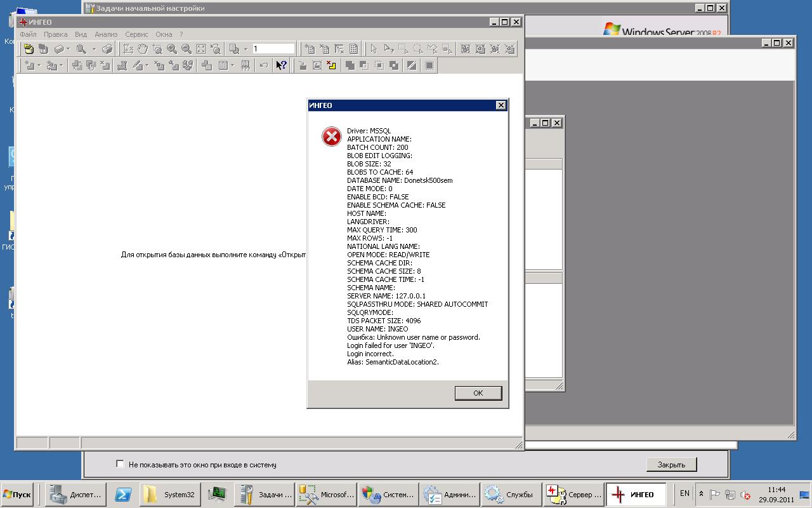Click the printer icon in toolbar
The image size is (812, 508).
click(107, 49)
